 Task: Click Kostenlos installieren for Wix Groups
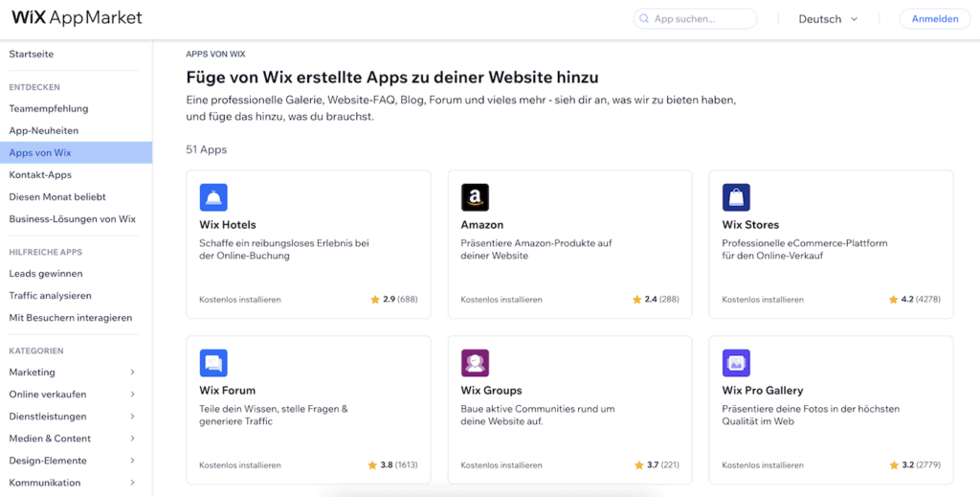pyautogui.click(x=501, y=465)
